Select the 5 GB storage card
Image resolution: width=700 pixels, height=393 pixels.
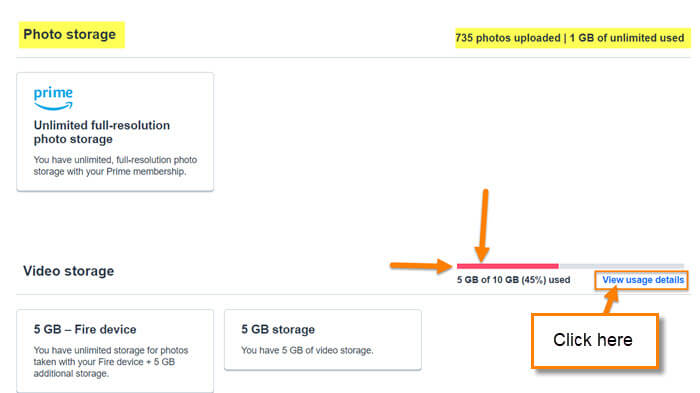pyautogui.click(x=323, y=340)
